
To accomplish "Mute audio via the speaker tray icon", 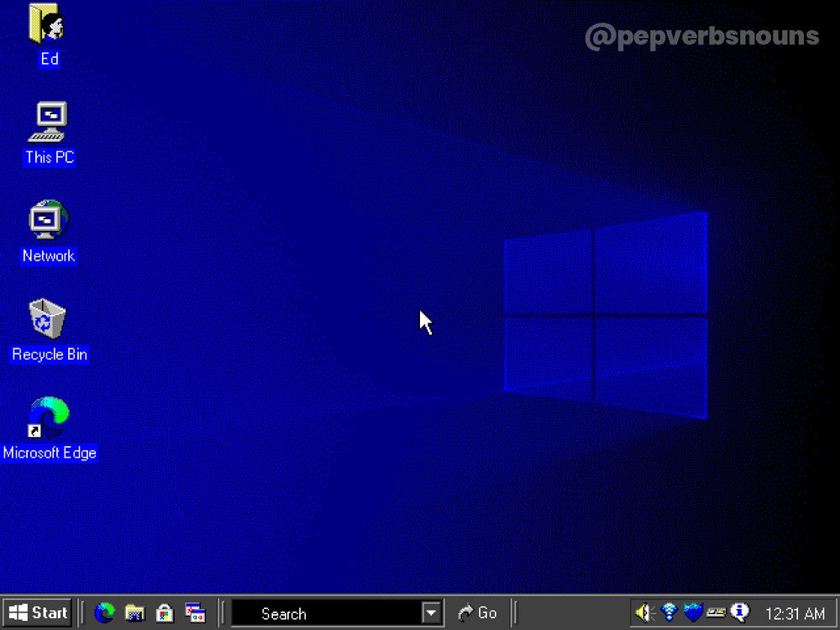I will [643, 612].
